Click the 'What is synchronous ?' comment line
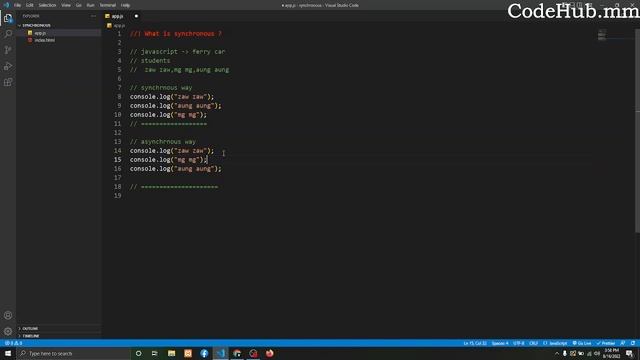The image size is (640, 360). tap(176, 34)
